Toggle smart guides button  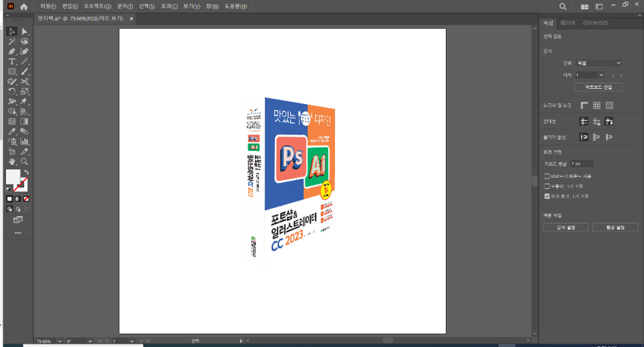click(x=609, y=121)
